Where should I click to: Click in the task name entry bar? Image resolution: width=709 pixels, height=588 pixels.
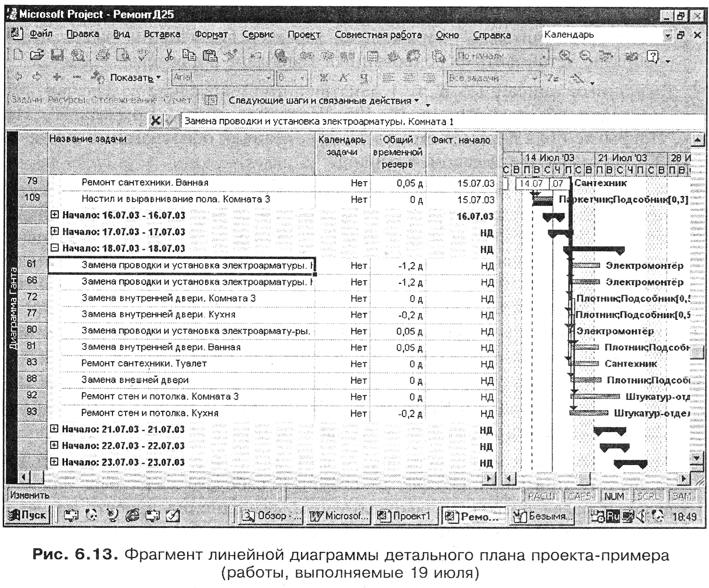[x=443, y=121]
